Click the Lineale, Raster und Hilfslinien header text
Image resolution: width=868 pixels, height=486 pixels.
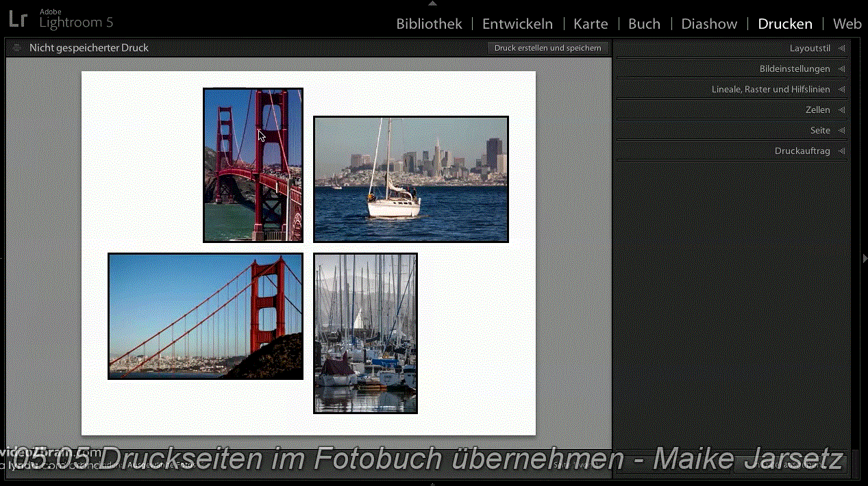771,90
